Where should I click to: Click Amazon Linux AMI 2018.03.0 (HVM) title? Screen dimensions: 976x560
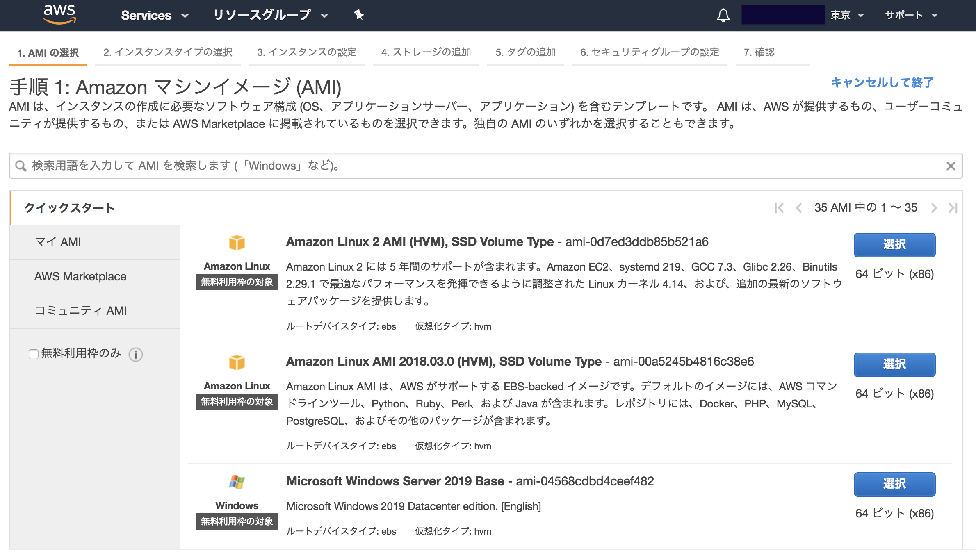(444, 362)
